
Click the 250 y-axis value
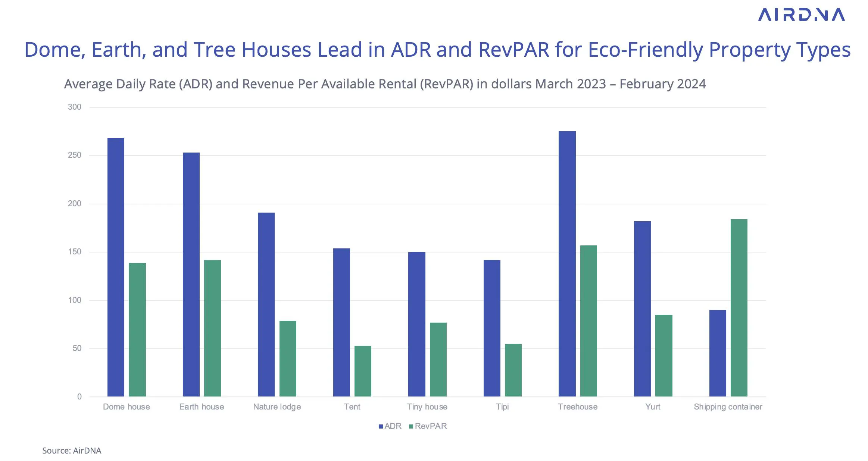tap(74, 155)
